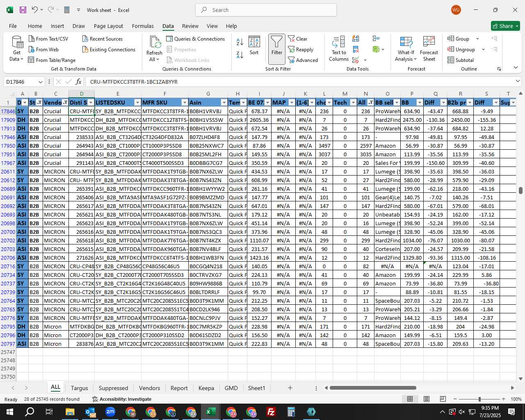Click the Share button
Image resolution: width=525 pixels, height=420 pixels.
pos(505,26)
